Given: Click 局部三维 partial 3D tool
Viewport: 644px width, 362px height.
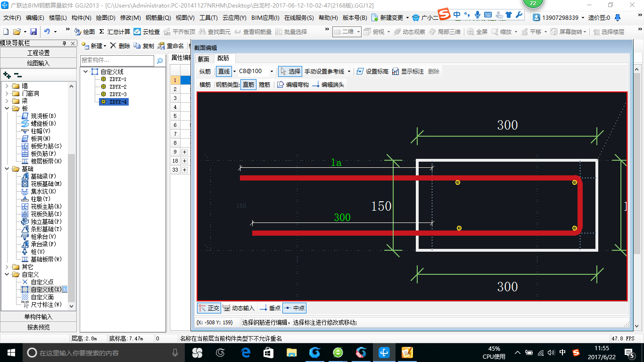Looking at the screenshot, I should click(x=445, y=32).
